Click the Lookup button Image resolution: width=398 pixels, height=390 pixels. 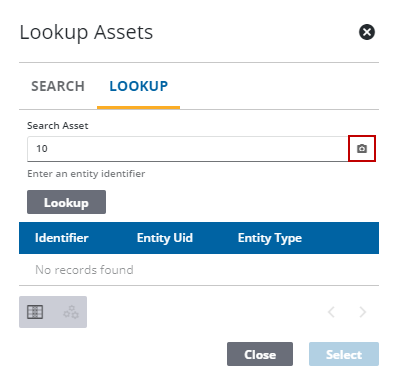click(66, 202)
